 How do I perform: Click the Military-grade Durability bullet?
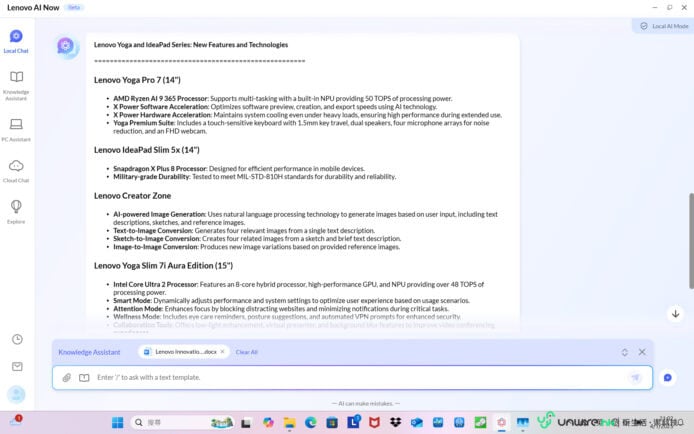pos(254,177)
